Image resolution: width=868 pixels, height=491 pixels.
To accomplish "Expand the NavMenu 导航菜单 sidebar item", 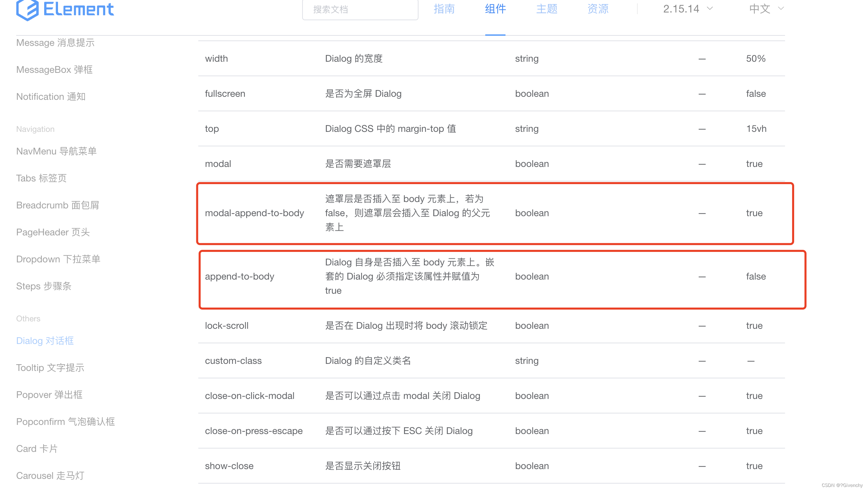I will (x=57, y=151).
